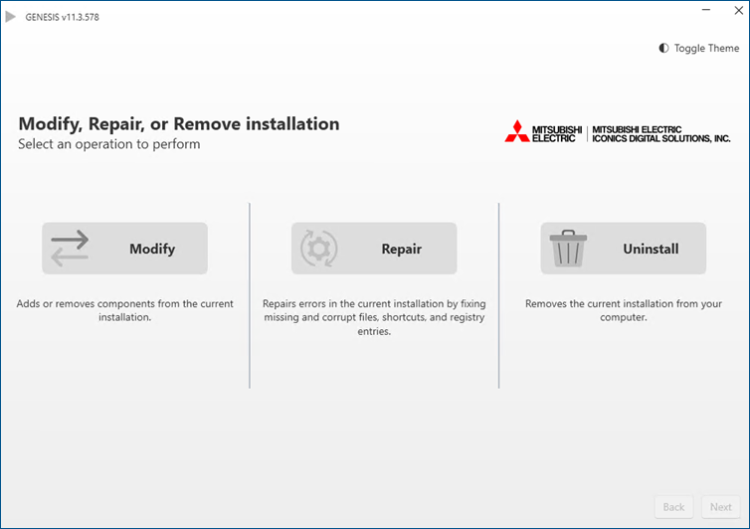
Task: Select the Modify button label
Action: click(152, 249)
